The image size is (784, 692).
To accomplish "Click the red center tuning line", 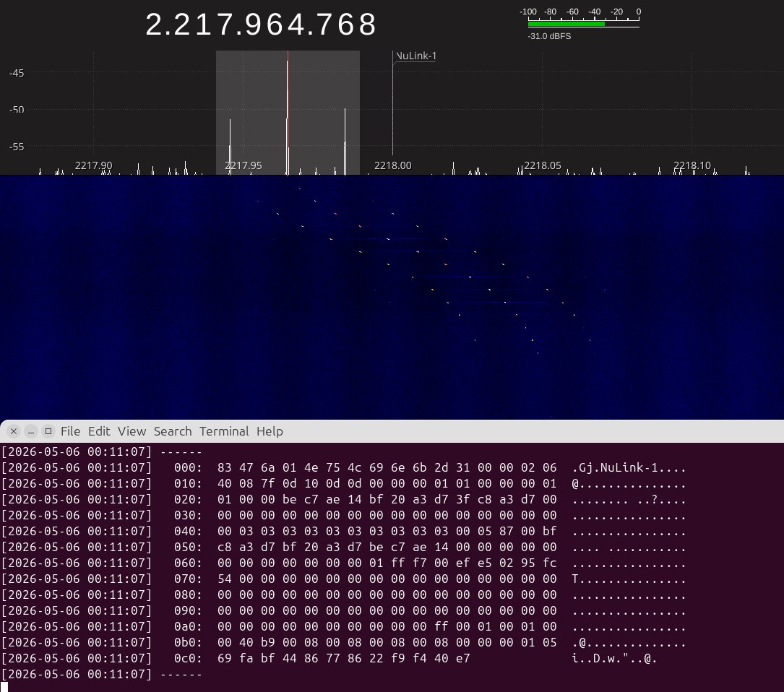I will (288, 113).
